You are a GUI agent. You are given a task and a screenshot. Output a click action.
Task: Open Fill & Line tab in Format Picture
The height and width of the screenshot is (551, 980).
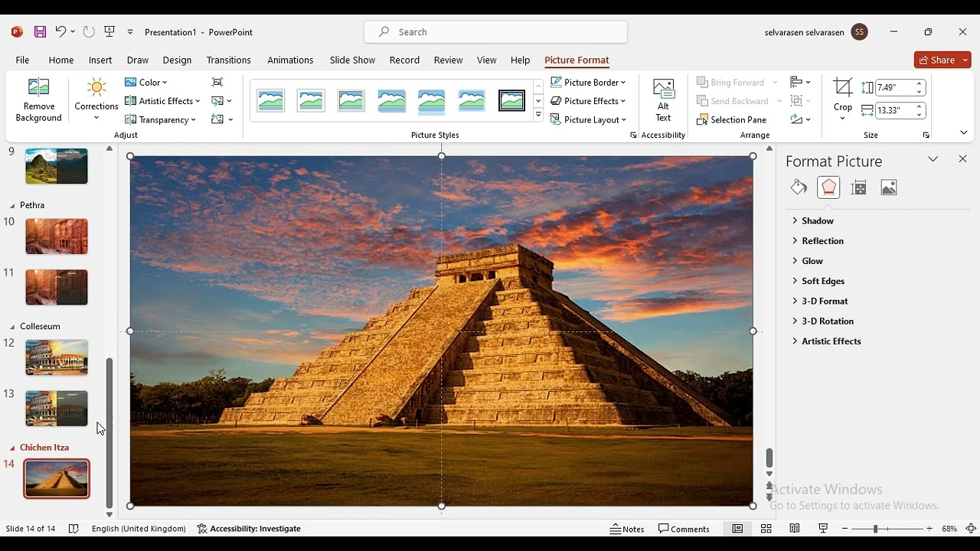pos(799,187)
